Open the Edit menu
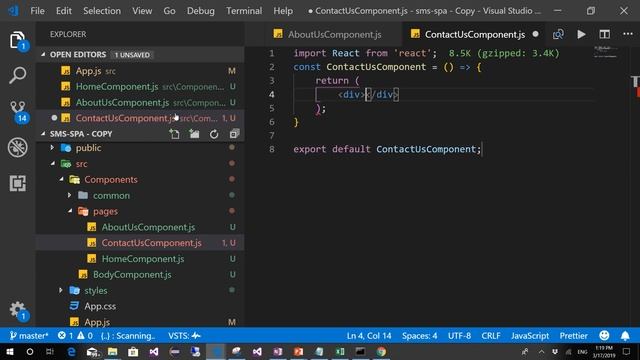This screenshot has width=640, height=360. pos(64,11)
